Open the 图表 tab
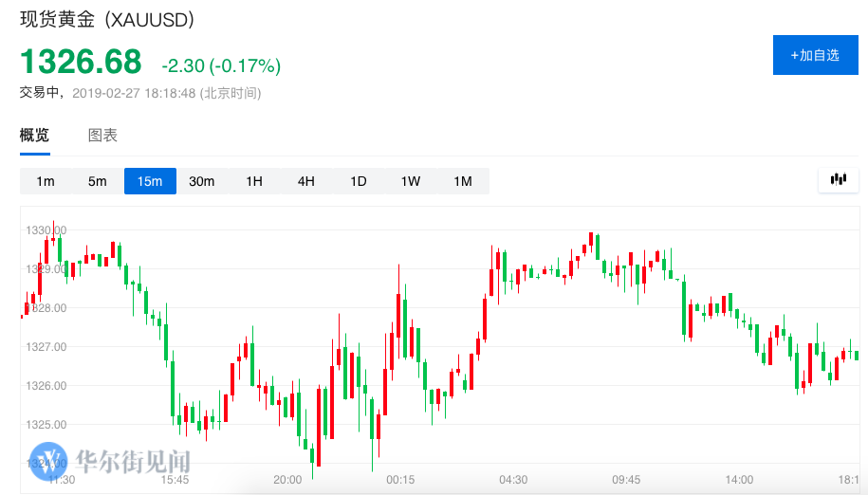The height and width of the screenshot is (495, 868). [x=102, y=135]
